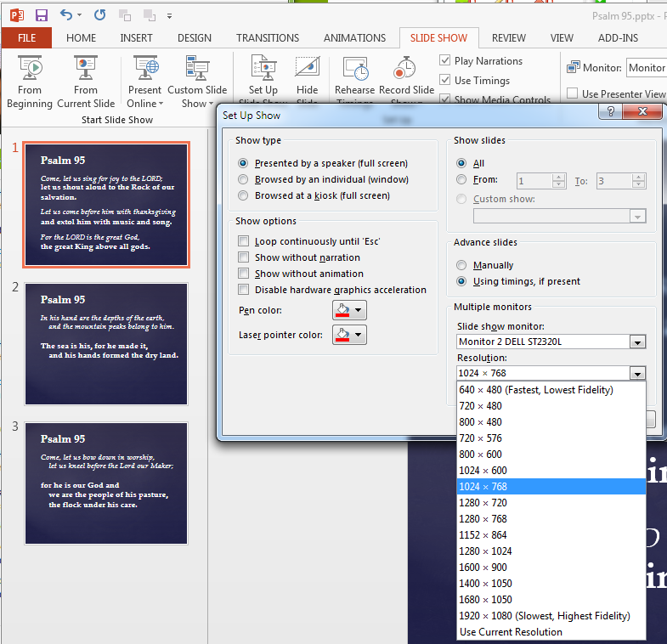
Task: Expand Slide show monitor dropdown
Action: point(637,342)
